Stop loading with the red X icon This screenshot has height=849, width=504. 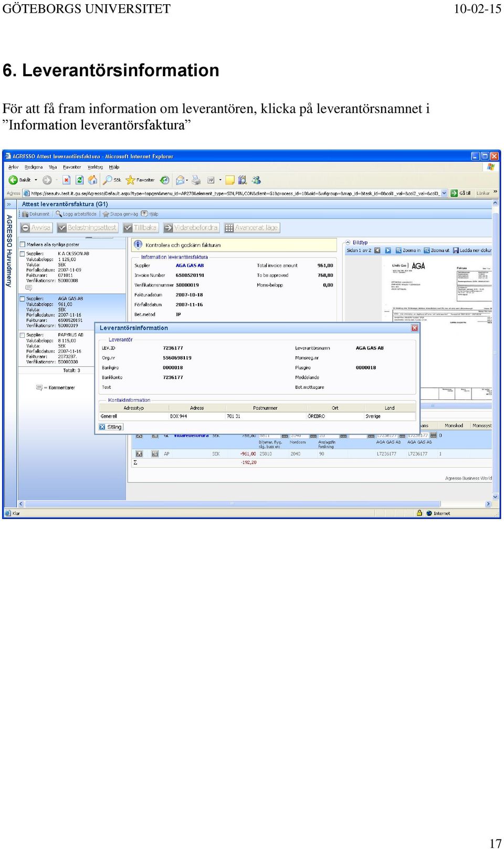[67, 180]
